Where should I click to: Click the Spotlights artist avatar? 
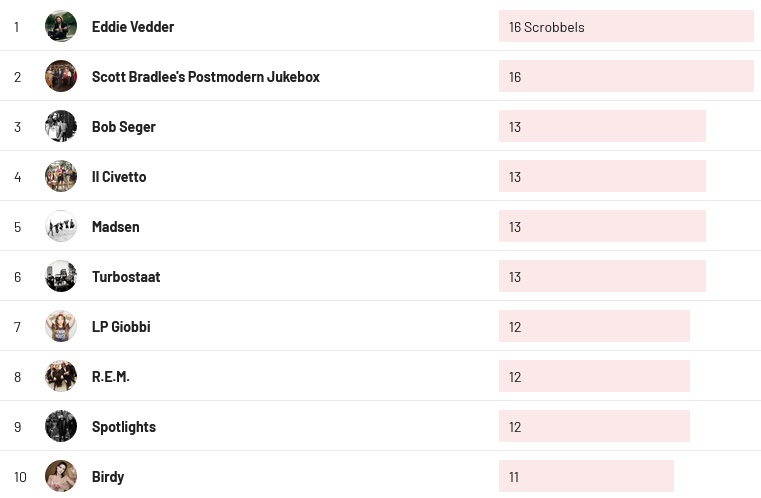coord(61,426)
